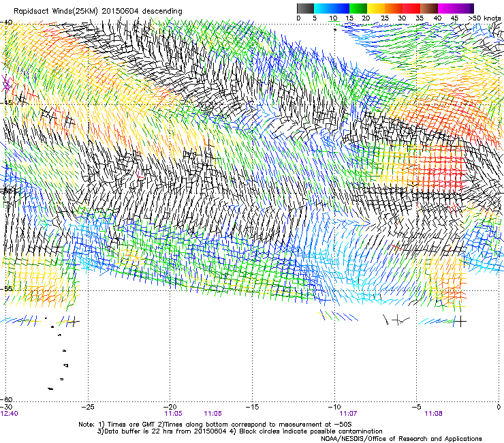Click the '-55' latitude axis label
The image size is (504, 443).
tap(6, 288)
